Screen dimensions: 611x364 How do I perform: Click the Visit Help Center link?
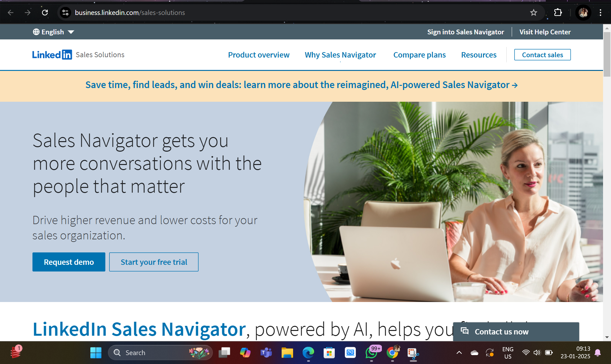click(545, 32)
